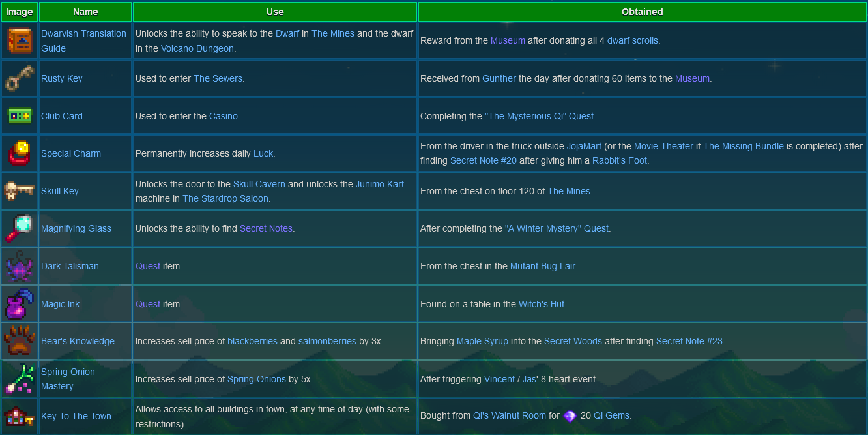This screenshot has height=435, width=868.
Task: Open "The Mysterious Qi" Quest link
Action: (x=539, y=116)
